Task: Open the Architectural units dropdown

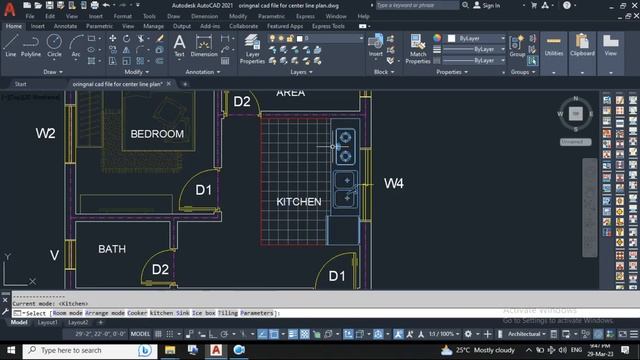Action: [527, 334]
